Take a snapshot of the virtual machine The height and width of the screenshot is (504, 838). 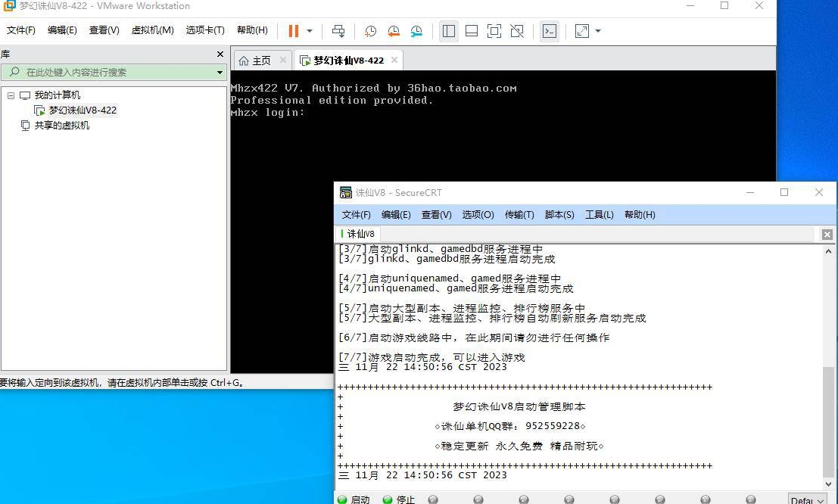pyautogui.click(x=370, y=31)
